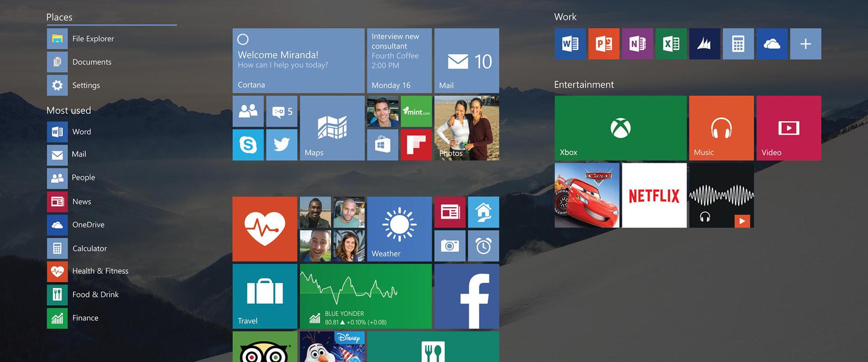Open the Cortana Welcome Miranda tile

[x=298, y=61]
